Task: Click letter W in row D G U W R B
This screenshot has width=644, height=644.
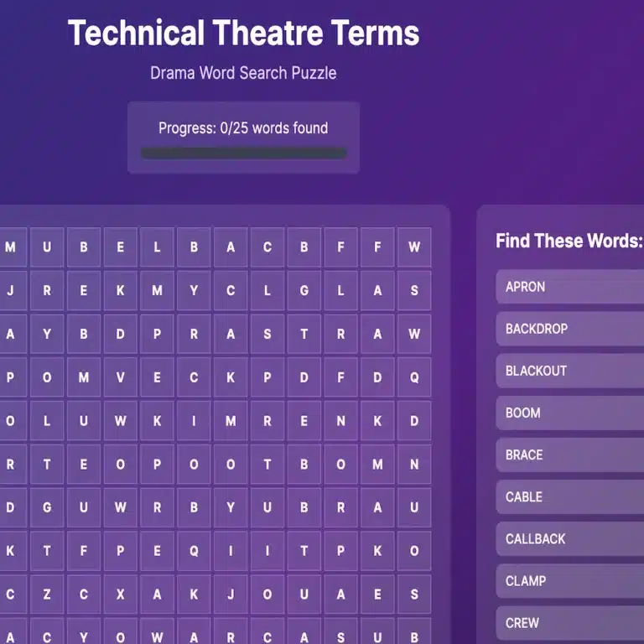Action: (x=121, y=507)
